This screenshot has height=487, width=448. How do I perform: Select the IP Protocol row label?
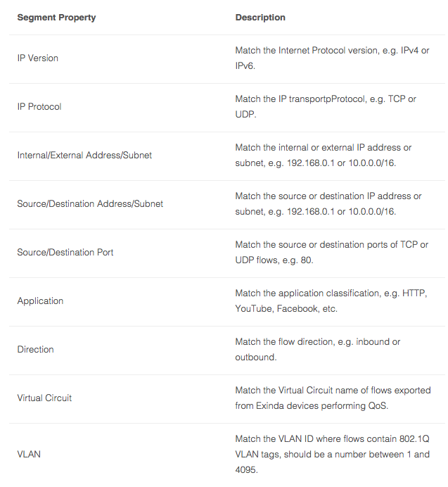(39, 106)
